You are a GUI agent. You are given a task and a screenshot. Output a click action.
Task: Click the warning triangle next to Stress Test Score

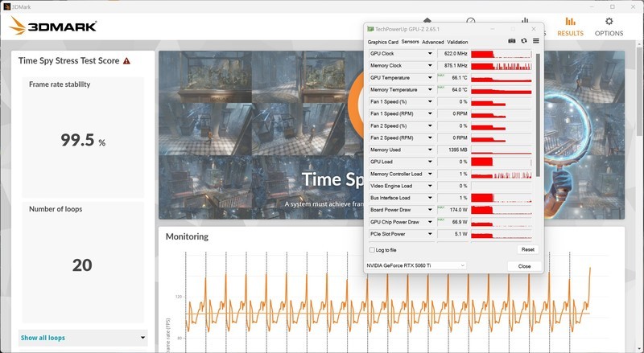pos(126,61)
